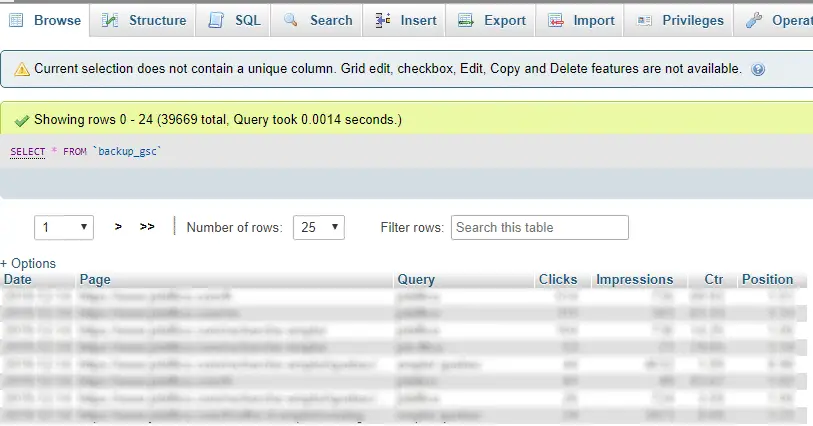
Task: Open the Privileges tab
Action: (679, 20)
